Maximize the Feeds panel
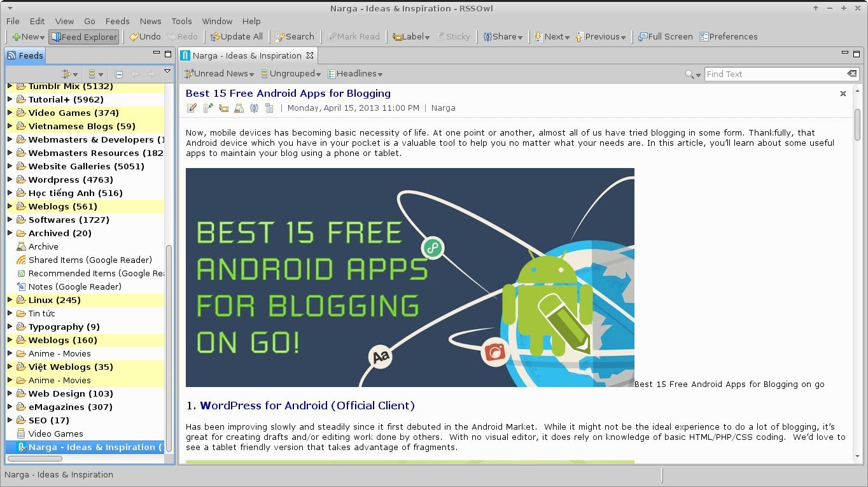Image resolution: width=868 pixels, height=487 pixels. tap(168, 54)
